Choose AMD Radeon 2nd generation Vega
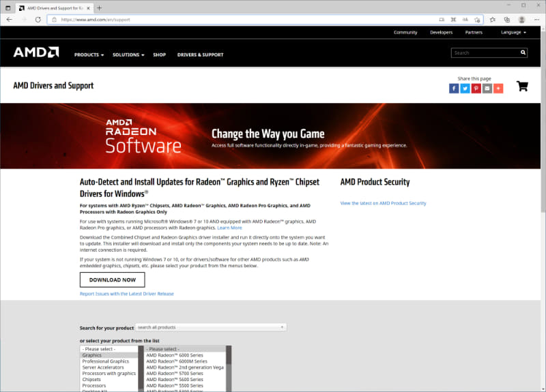This screenshot has height=392, width=546. [185, 367]
